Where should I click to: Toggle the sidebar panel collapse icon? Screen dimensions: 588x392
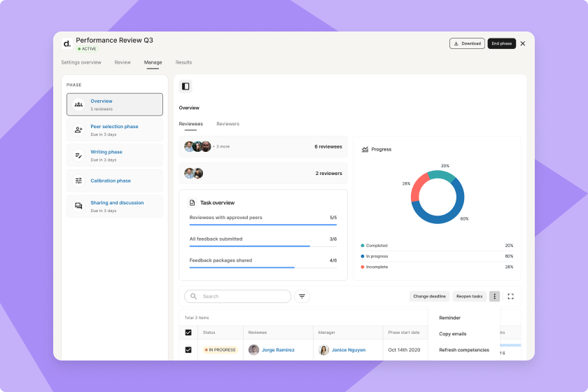(185, 86)
